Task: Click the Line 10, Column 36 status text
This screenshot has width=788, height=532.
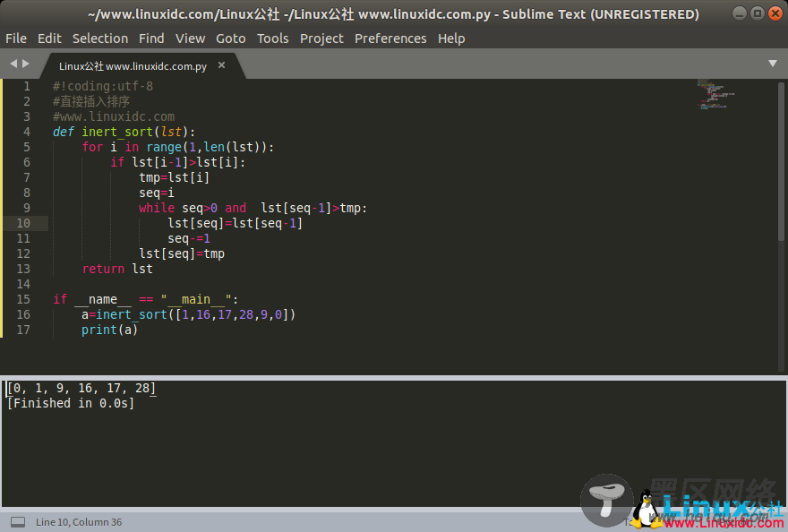Action: click(x=79, y=522)
